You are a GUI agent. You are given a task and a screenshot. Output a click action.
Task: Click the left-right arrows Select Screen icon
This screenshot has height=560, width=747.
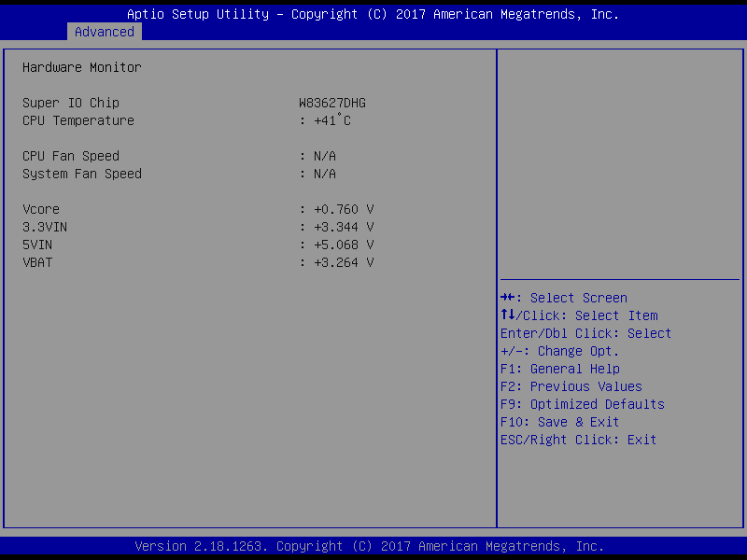click(x=508, y=298)
